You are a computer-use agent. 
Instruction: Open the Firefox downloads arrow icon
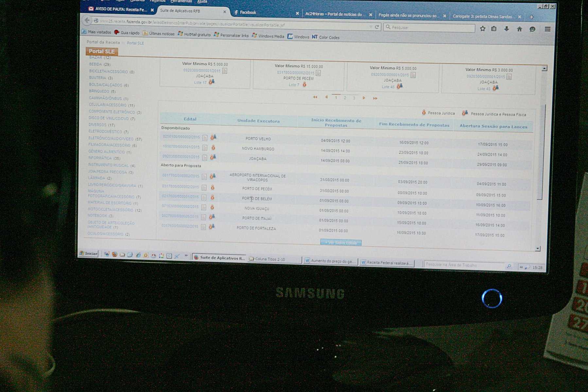coord(506,29)
